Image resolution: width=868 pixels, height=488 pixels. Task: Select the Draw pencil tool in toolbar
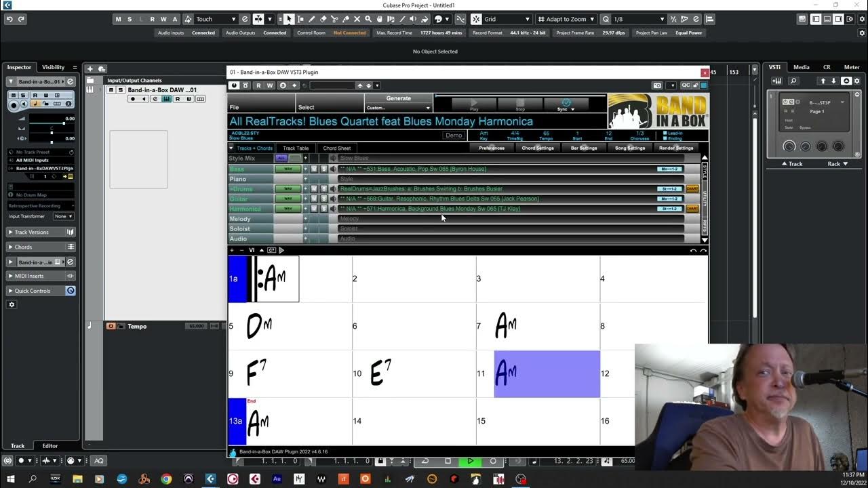tap(311, 19)
